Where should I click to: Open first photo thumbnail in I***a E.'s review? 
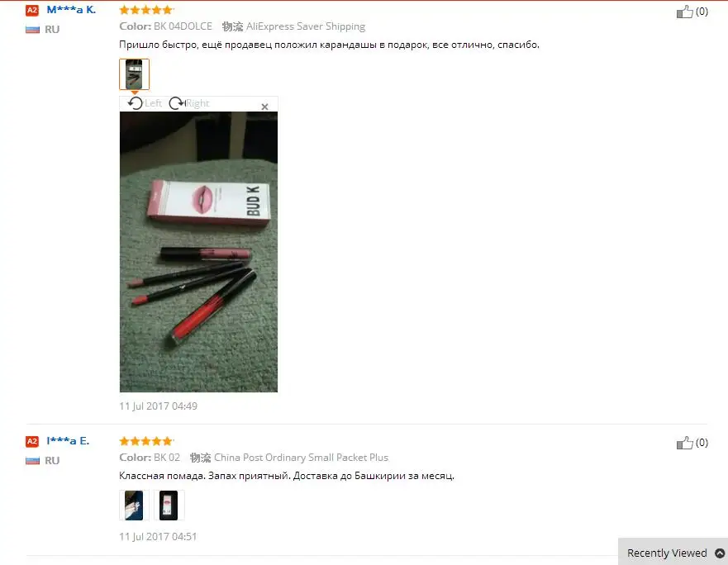134,506
